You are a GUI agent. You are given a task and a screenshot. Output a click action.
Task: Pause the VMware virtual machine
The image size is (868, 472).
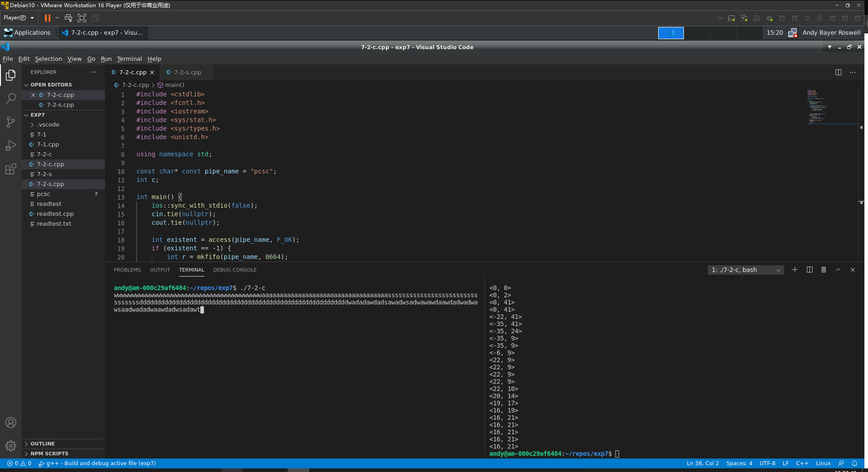click(47, 18)
